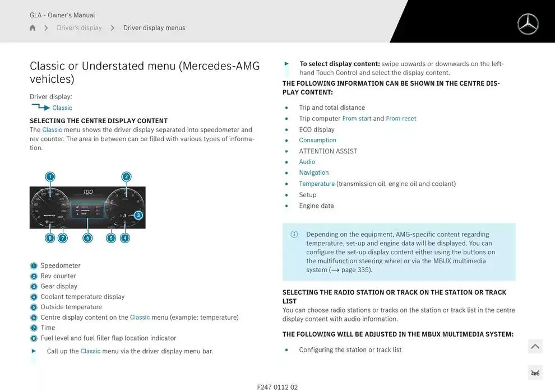Click the instrument cluster display image
This screenshot has height=392, width=555.
point(87,208)
